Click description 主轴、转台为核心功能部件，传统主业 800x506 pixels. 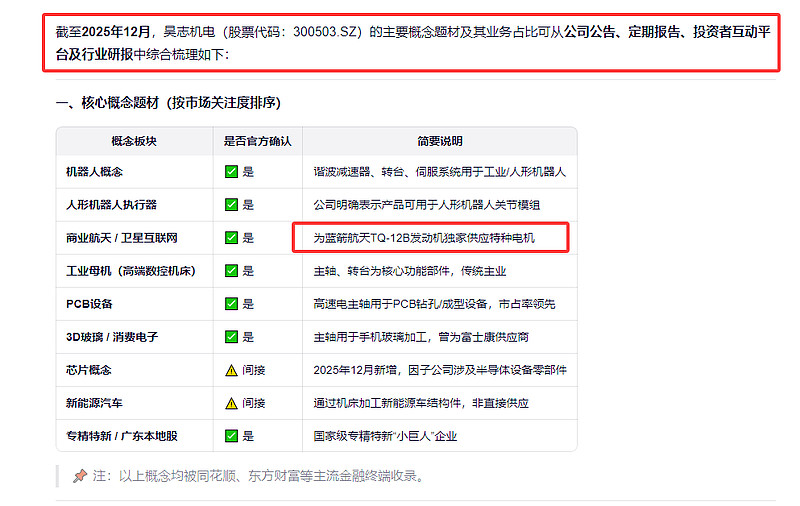click(410, 271)
